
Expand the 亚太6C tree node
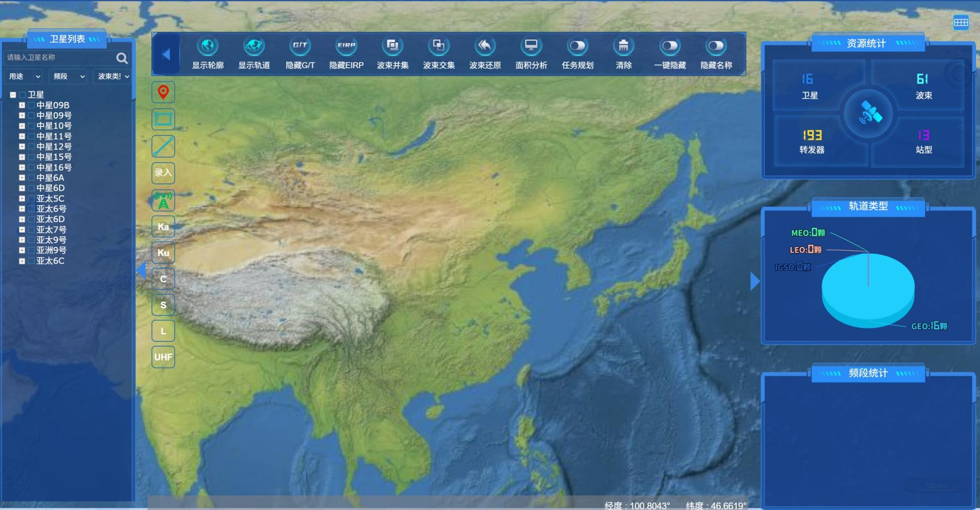click(x=22, y=261)
